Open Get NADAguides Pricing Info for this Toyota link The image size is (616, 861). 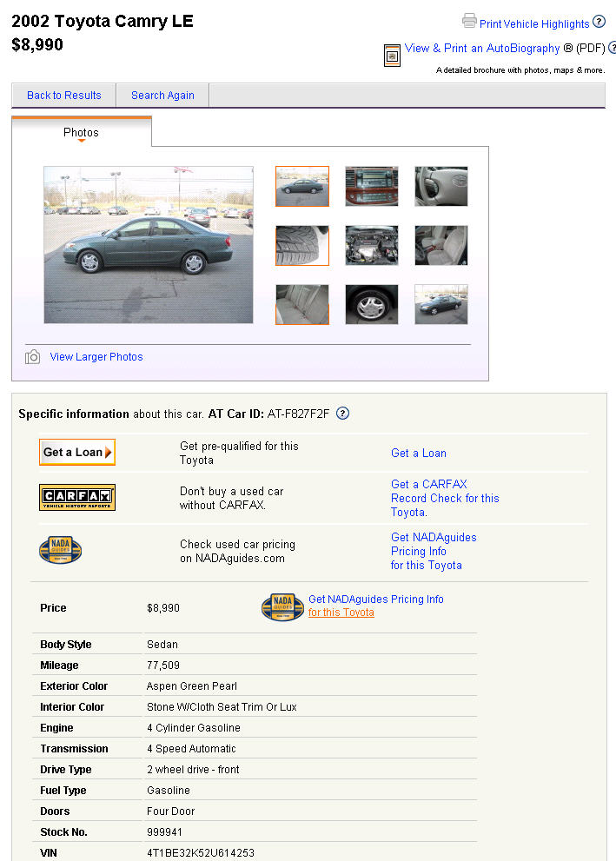tap(434, 552)
